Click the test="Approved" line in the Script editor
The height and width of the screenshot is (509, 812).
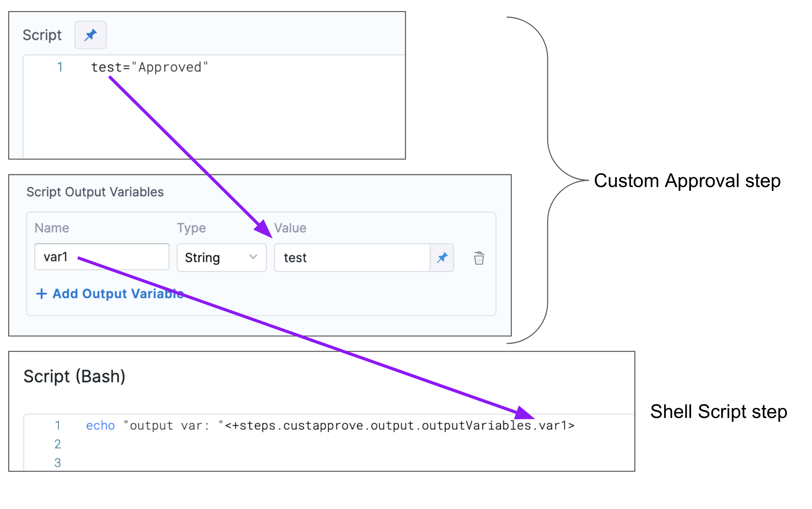point(149,67)
